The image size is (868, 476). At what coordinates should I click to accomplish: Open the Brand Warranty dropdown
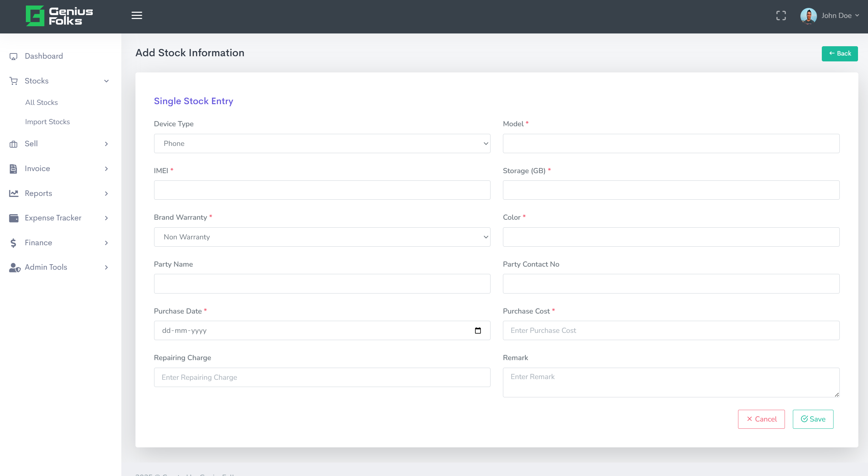tap(322, 237)
